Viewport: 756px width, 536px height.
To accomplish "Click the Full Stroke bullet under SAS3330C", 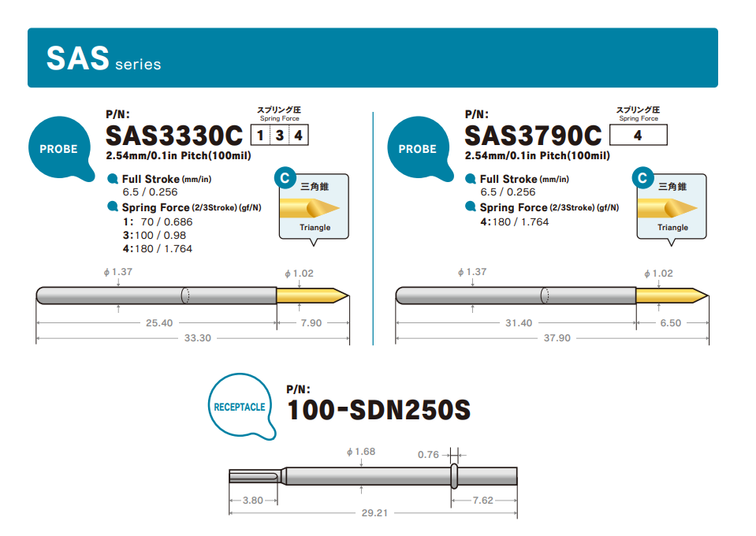I will coord(114,179).
